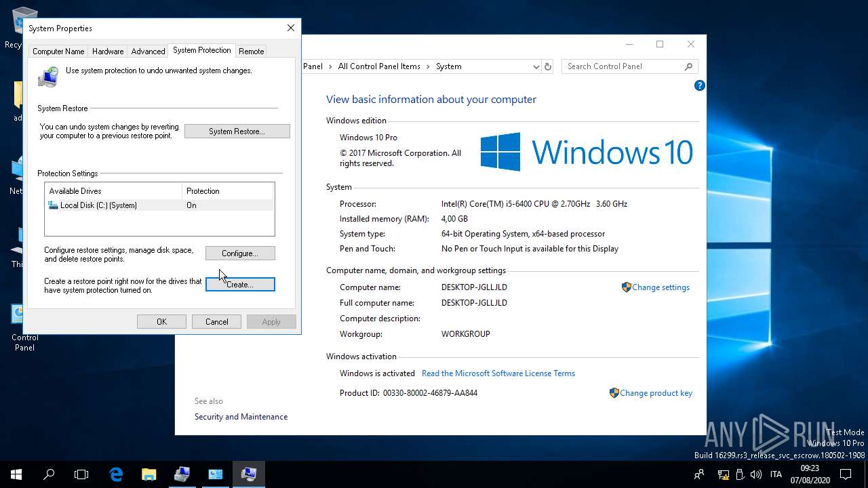The image size is (868, 488).
Task: Go to the Remote tab
Action: pyautogui.click(x=251, y=52)
